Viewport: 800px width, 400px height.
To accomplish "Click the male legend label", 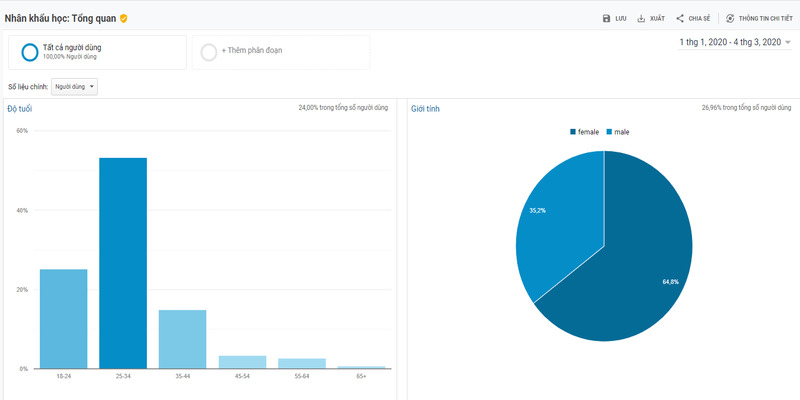I will click(621, 132).
